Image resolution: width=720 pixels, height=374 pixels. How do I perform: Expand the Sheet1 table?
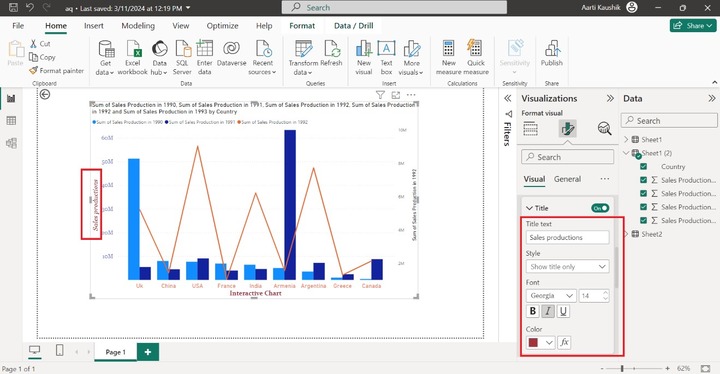626,139
